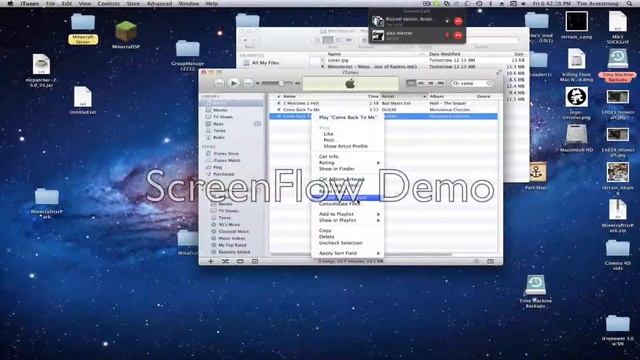Select the MinecraftSP desktop icon
The width and height of the screenshot is (640, 360).
pyautogui.click(x=126, y=35)
